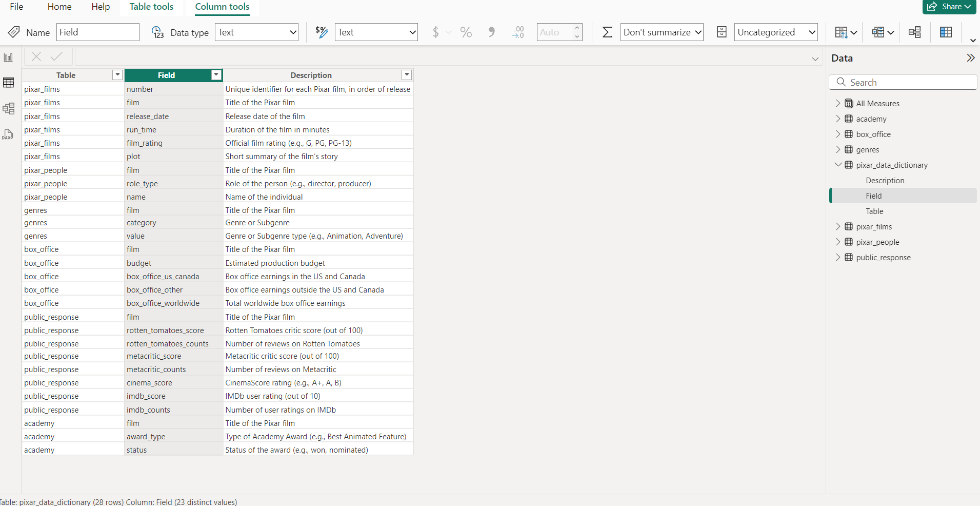Click the New column icon

click(946, 32)
